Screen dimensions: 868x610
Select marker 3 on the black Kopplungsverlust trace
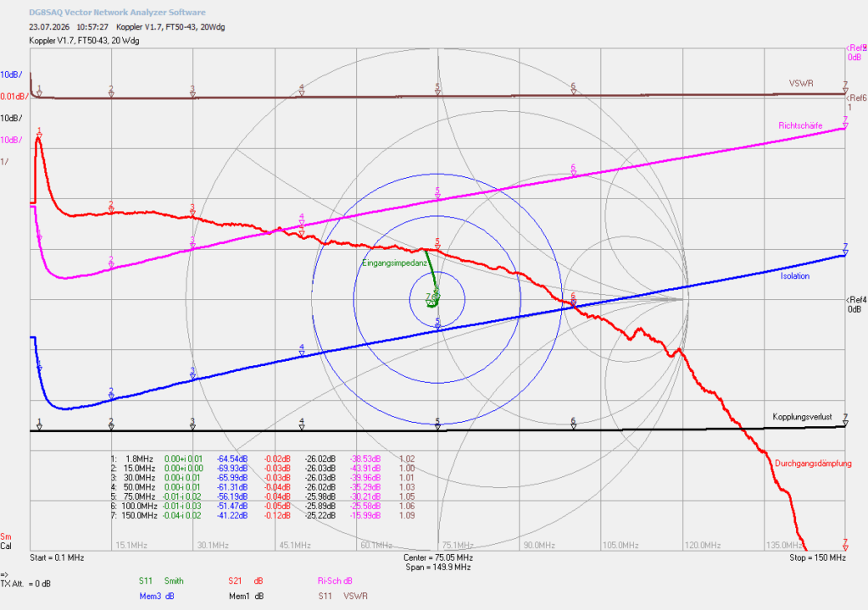pos(192,424)
